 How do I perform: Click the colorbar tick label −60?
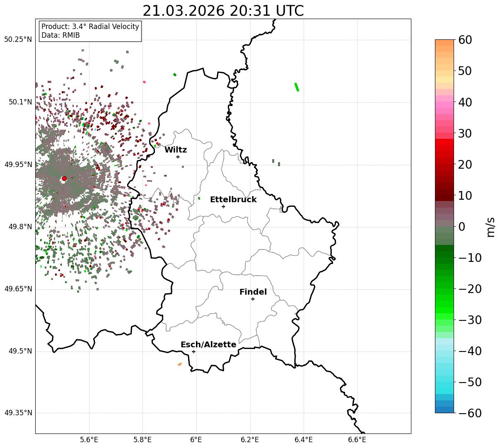click(470, 413)
